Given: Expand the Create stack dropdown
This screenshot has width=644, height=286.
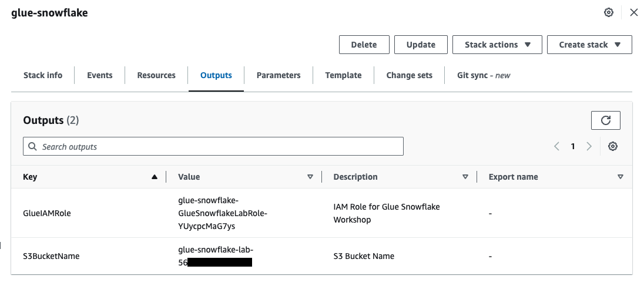Looking at the screenshot, I should 589,45.
